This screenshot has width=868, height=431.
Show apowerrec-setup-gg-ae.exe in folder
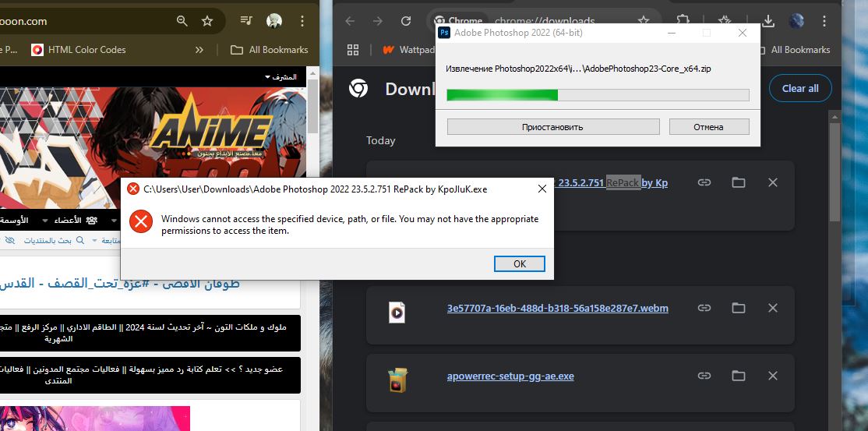[x=739, y=376]
